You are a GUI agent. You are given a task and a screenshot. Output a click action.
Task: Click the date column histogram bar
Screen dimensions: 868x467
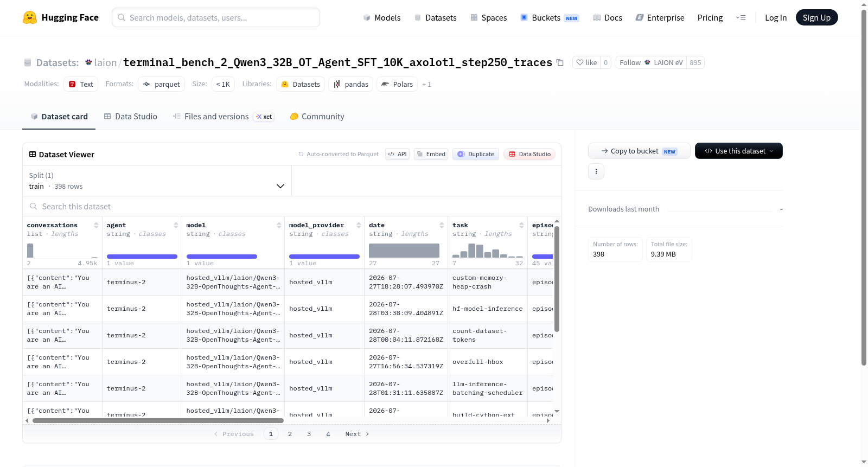(x=404, y=251)
